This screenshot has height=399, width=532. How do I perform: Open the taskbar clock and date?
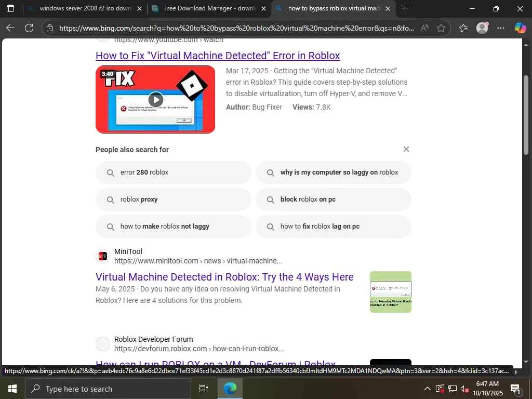487,389
